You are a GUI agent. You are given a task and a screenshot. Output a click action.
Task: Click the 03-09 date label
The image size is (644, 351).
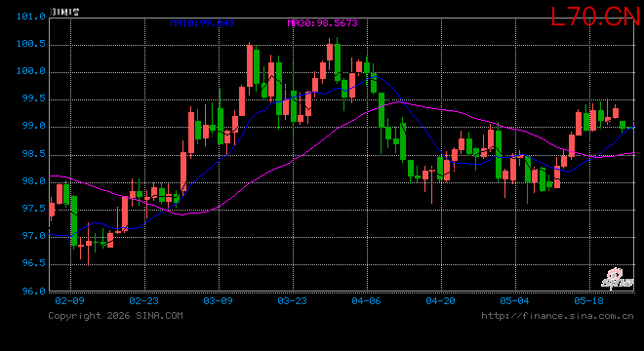[219, 301]
